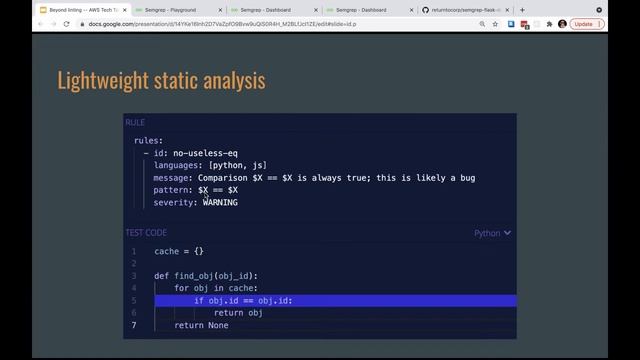Bookmark this page with the star icon
Viewport: 640px width, 360px height.
tap(496, 24)
